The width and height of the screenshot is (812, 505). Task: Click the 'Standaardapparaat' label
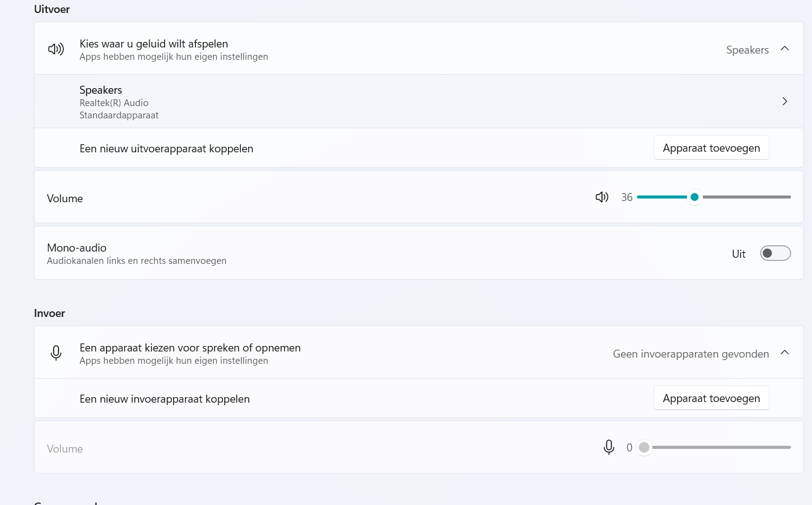tap(119, 115)
